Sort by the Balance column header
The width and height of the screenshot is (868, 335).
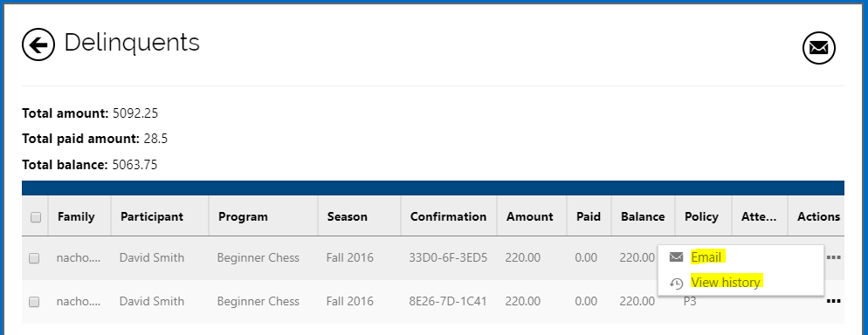(643, 216)
